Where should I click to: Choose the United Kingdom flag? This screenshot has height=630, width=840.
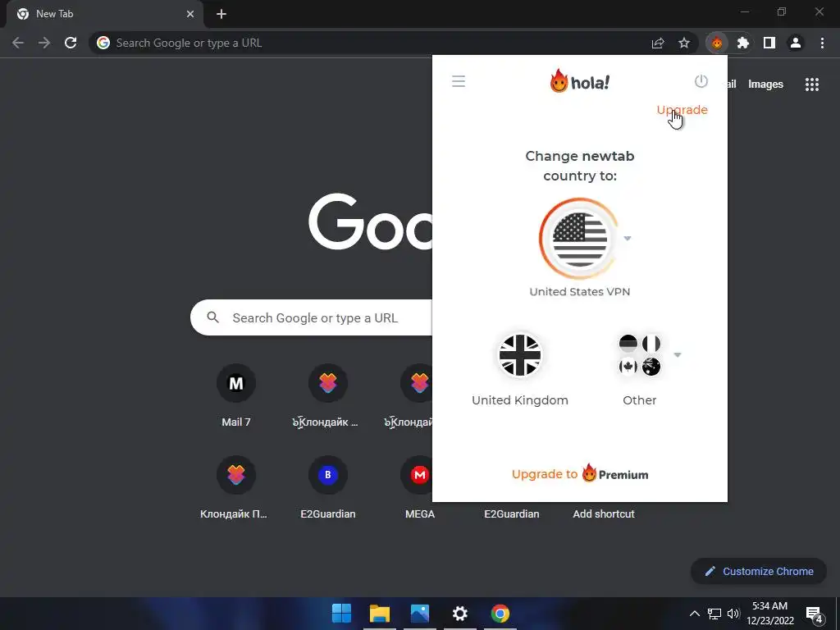(x=519, y=355)
